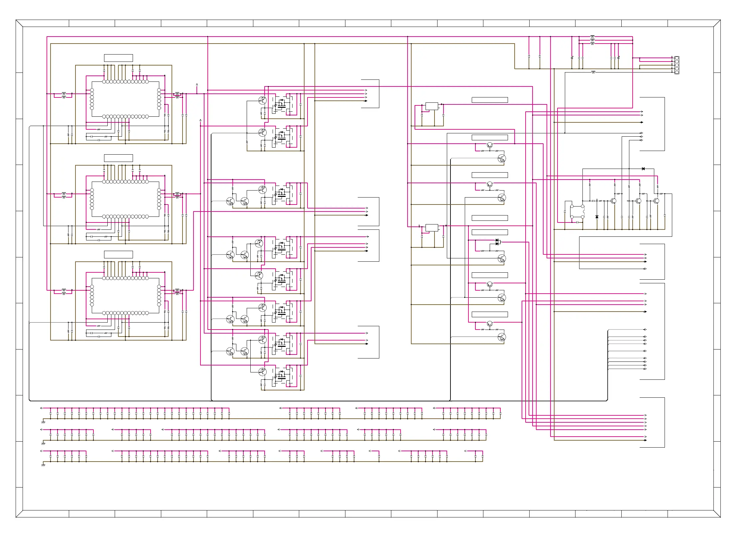The width and height of the screenshot is (754, 560).
Task: Click the ground symbol of the bottom capacitor row
Action: coord(43,465)
